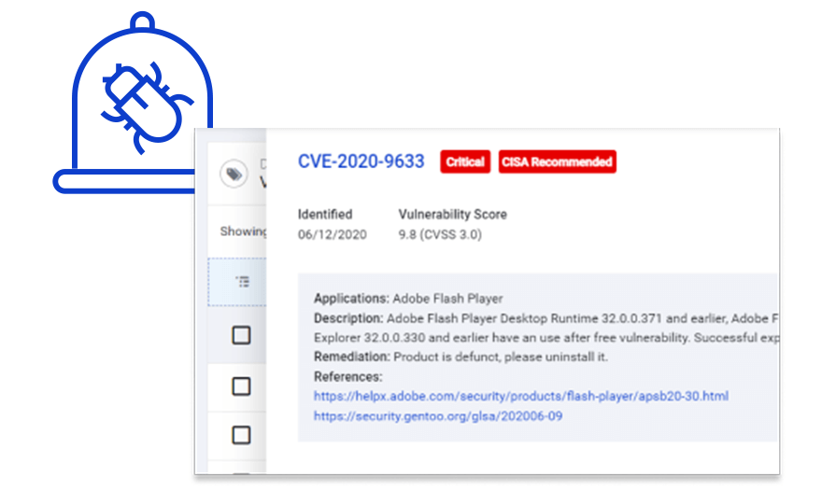Tick the second row checkbox
Viewport: 822px width, 504px height.
coord(241,385)
